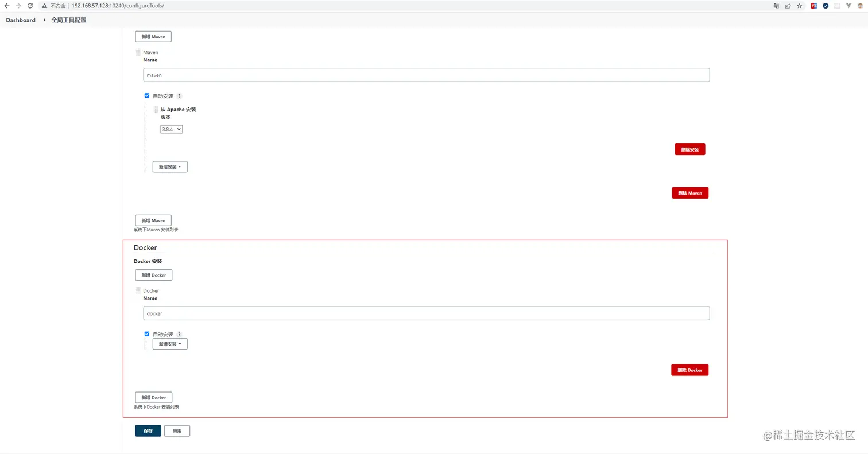Go to Dashboard in the breadcrumb
868x454 pixels.
tap(21, 20)
